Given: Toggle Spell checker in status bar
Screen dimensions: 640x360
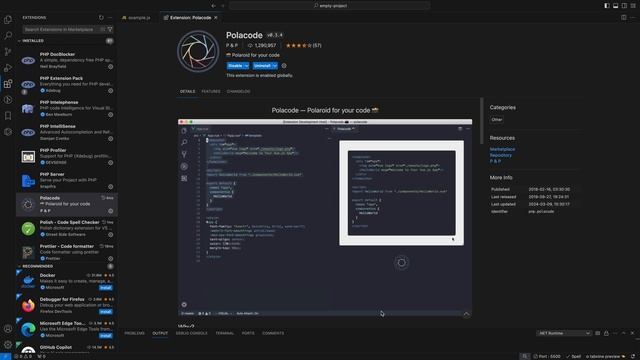Looking at the screenshot, I should (x=573, y=356).
